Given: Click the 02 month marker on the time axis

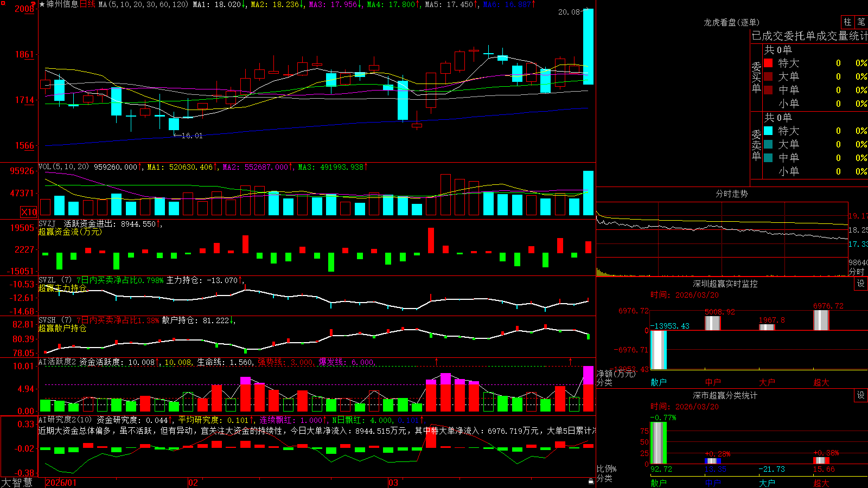Looking at the screenshot, I should click(x=193, y=483).
